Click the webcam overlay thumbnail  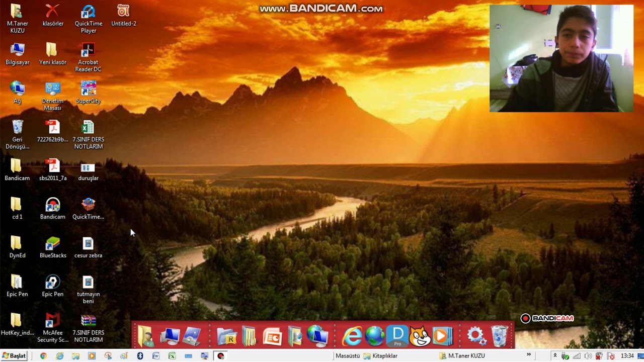pos(561,58)
